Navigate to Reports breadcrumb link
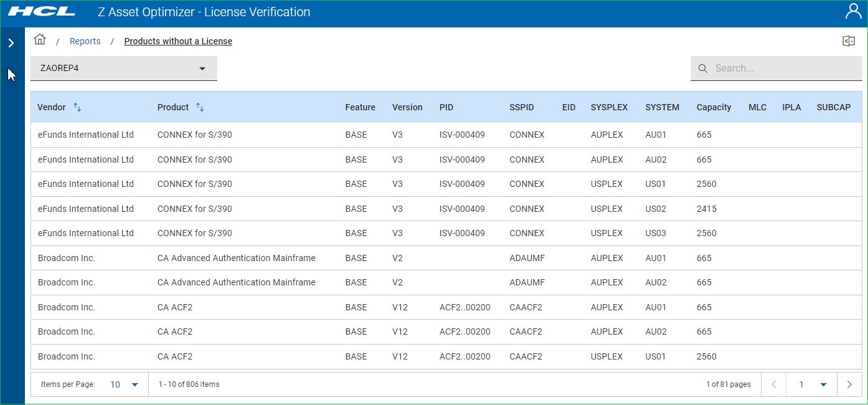 [85, 41]
